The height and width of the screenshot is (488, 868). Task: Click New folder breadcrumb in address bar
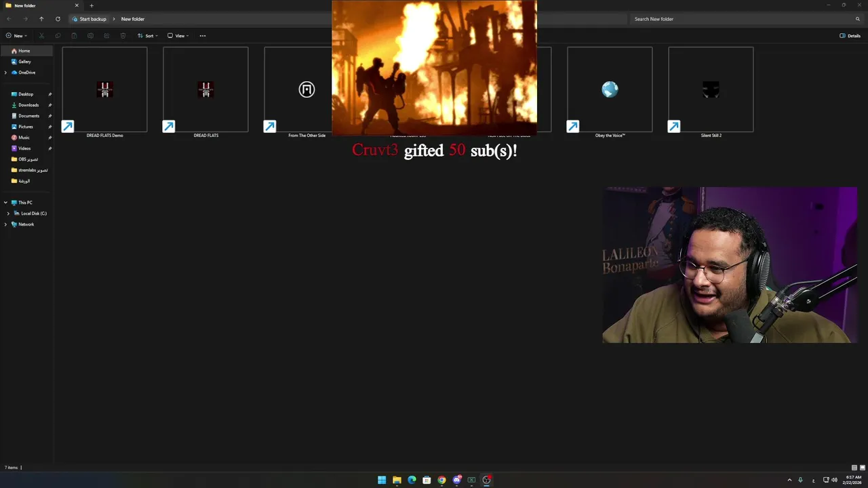pyautogui.click(x=133, y=19)
